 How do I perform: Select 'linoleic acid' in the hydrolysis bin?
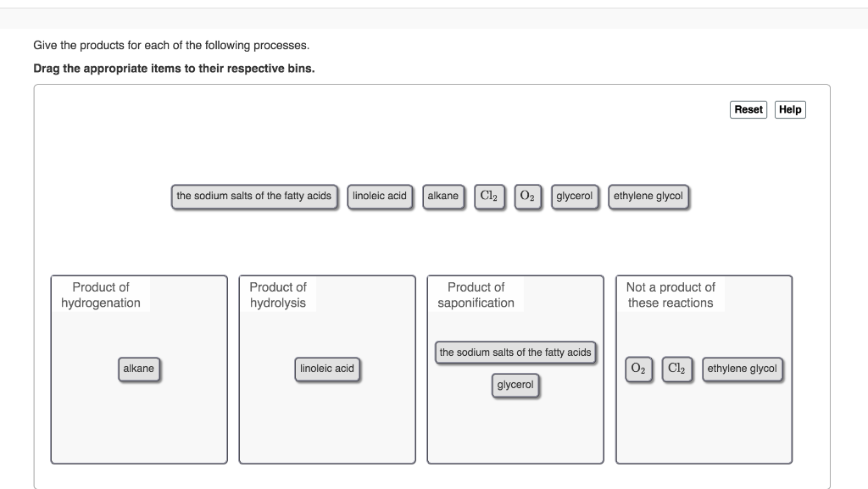click(x=327, y=369)
